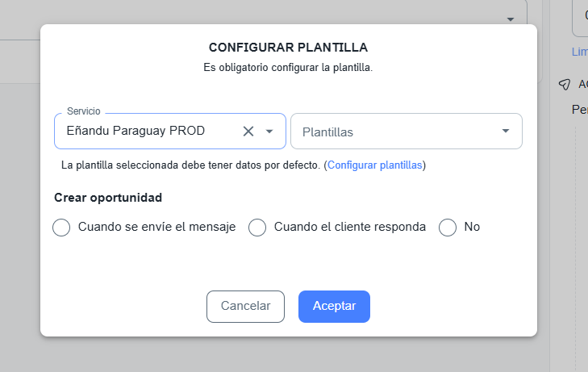This screenshot has height=372, width=588.
Task: Open the 'Configurar plantillas' link
Action: tap(374, 165)
